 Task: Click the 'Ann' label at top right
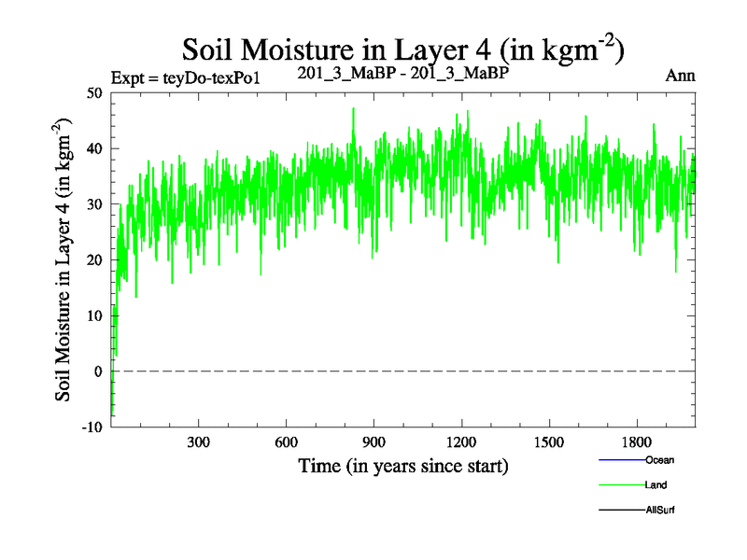[x=679, y=75]
